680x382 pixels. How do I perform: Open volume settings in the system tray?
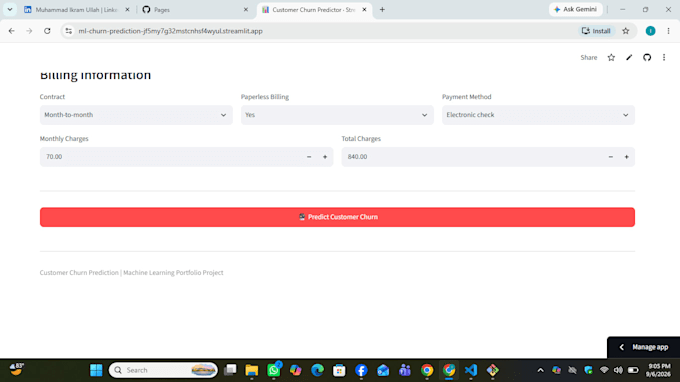tap(618, 370)
